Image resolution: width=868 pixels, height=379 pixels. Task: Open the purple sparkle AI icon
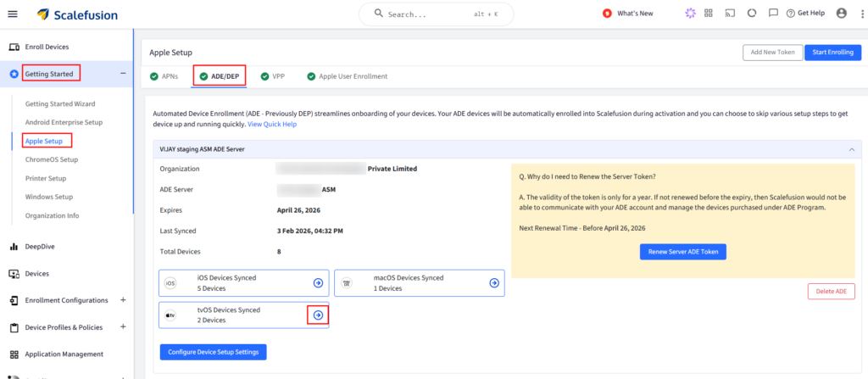click(690, 14)
